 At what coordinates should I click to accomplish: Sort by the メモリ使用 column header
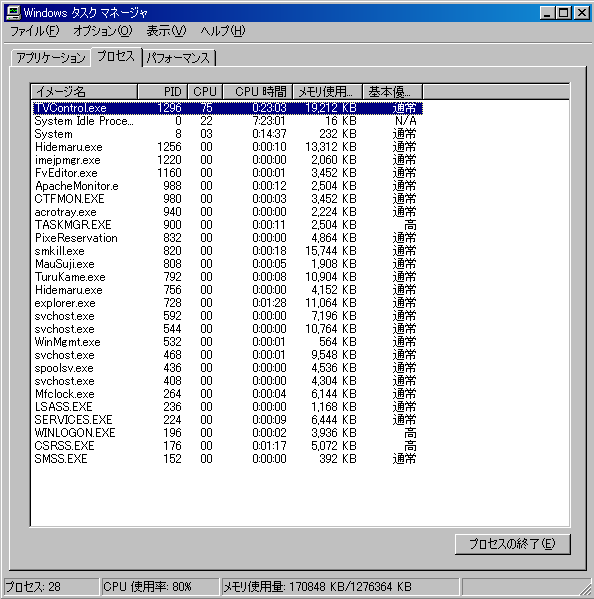click(x=327, y=92)
